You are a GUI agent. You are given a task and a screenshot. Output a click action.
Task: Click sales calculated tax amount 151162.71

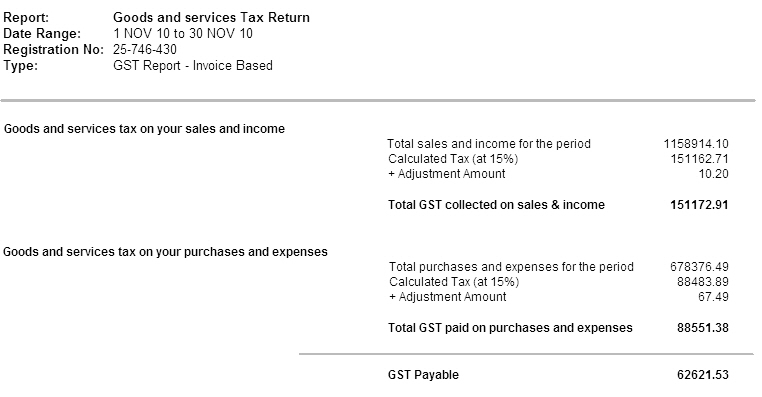point(699,159)
